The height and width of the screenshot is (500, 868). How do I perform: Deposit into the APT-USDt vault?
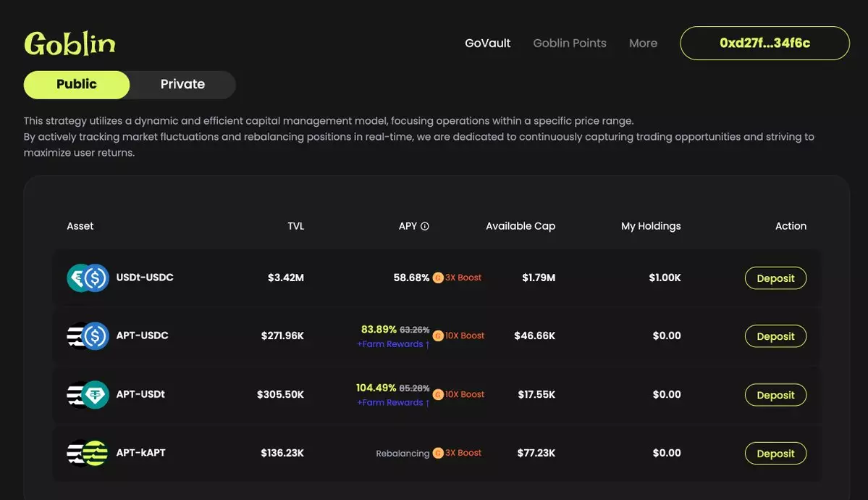(x=775, y=395)
